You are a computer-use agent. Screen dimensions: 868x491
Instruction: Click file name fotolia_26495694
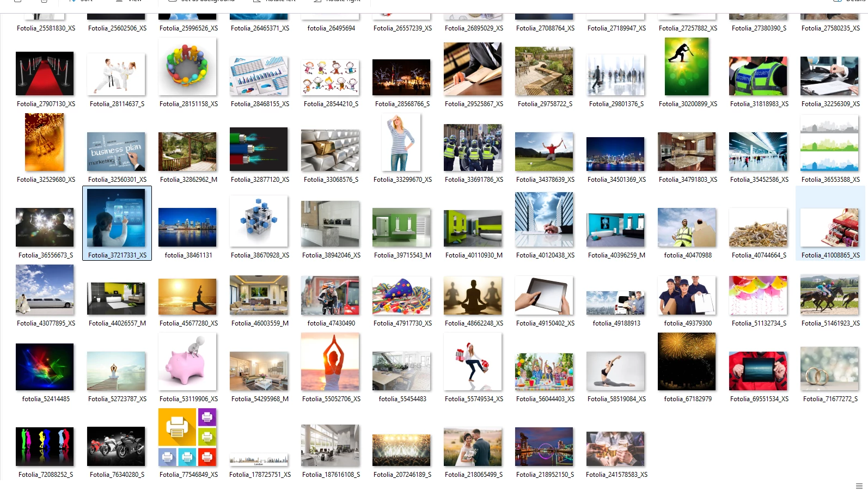click(331, 28)
